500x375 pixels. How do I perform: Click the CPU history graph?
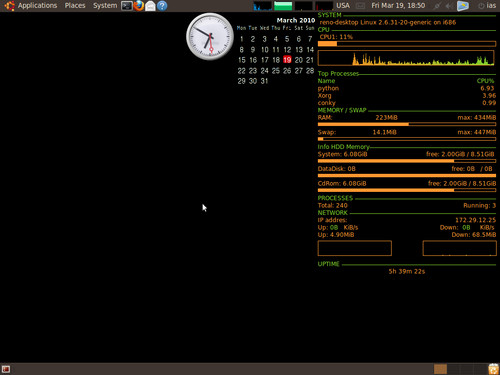coord(406,58)
